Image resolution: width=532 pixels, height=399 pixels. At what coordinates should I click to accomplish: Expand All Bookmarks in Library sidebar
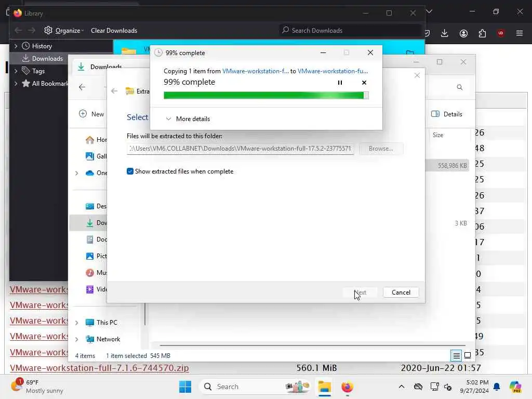point(16,84)
